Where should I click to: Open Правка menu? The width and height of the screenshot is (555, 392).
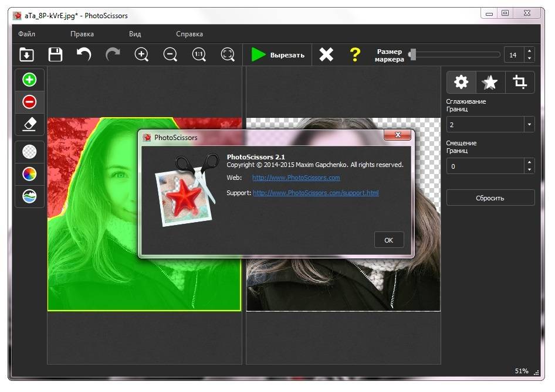(x=82, y=34)
